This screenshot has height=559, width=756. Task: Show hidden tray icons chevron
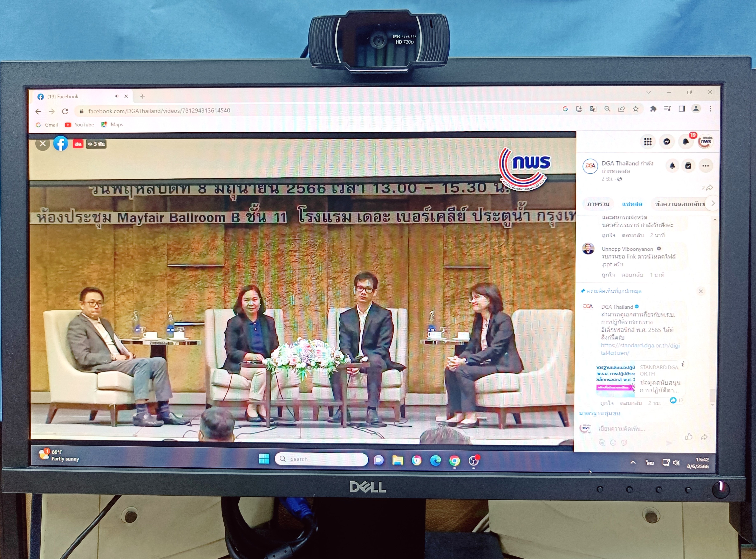pos(633,462)
